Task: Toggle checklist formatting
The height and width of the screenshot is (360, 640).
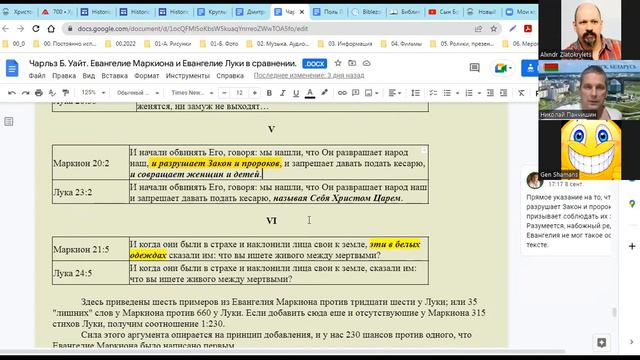Action: click(x=433, y=93)
